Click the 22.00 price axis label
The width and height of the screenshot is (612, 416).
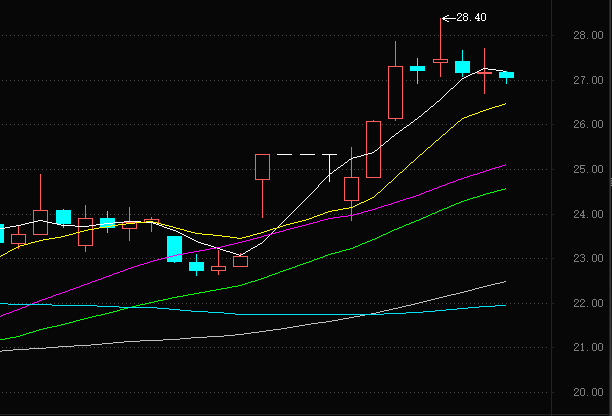click(588, 303)
